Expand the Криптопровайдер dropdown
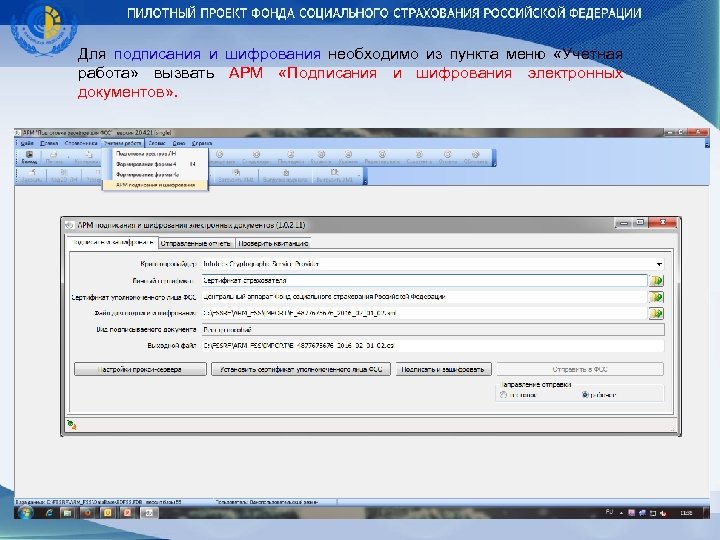720x540 pixels. 659,264
